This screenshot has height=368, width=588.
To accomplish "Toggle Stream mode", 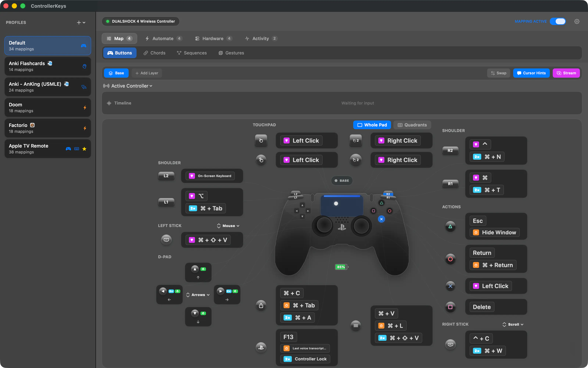I will pos(566,73).
